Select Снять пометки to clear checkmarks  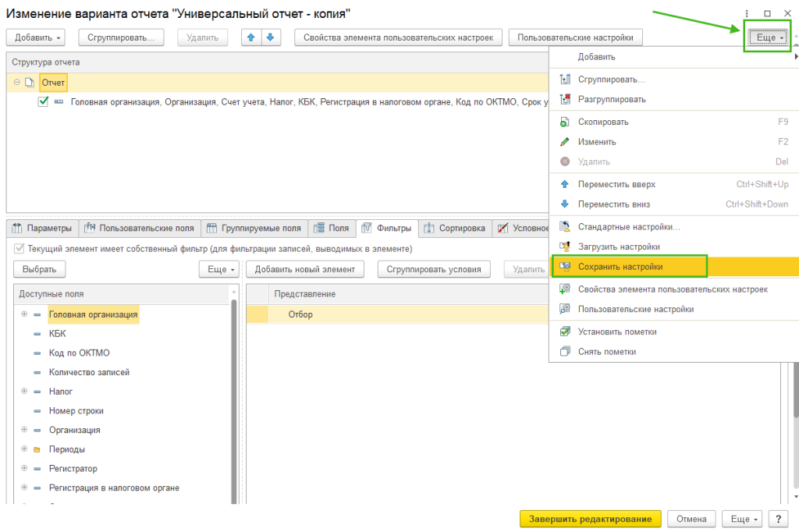point(606,352)
